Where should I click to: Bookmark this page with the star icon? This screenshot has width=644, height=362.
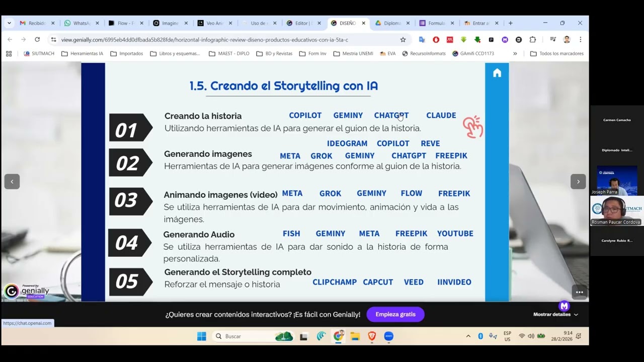click(x=403, y=40)
